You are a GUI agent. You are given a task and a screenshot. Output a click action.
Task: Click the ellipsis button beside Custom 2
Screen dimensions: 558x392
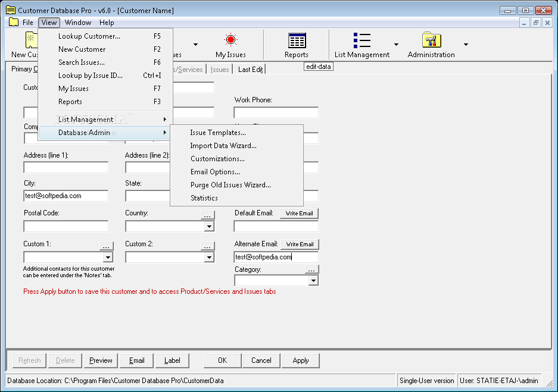[x=207, y=246]
